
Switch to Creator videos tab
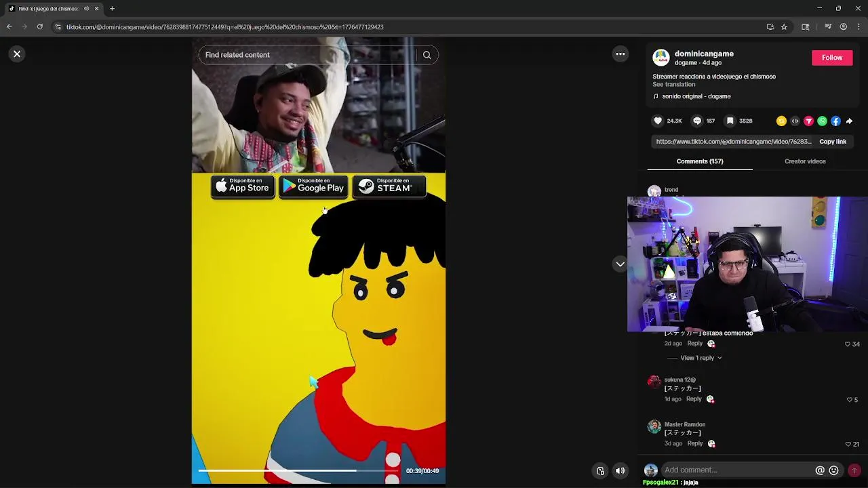805,161
